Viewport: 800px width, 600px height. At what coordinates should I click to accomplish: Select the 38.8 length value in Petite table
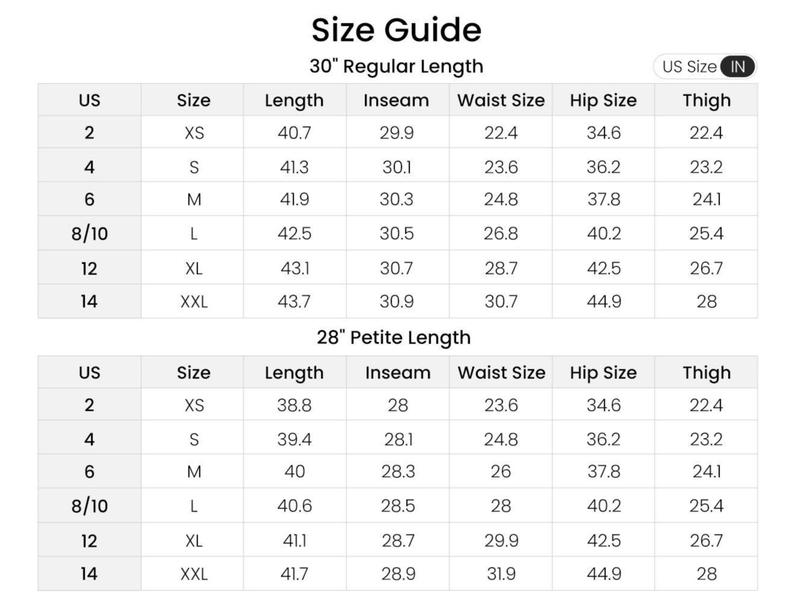[294, 405]
